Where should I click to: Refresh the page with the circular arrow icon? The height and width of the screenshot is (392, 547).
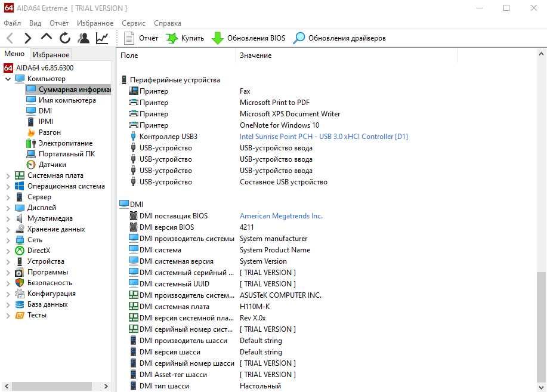coord(65,38)
